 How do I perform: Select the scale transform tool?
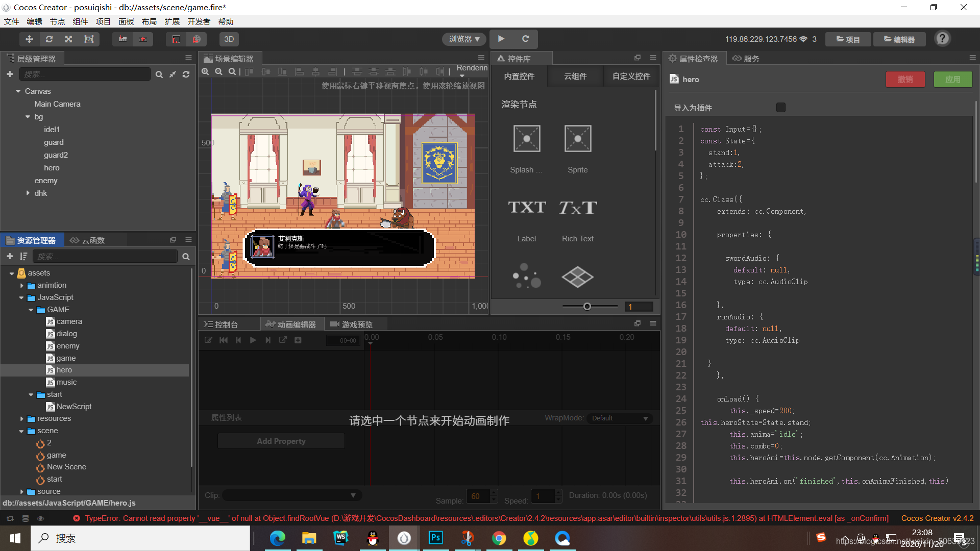69,39
